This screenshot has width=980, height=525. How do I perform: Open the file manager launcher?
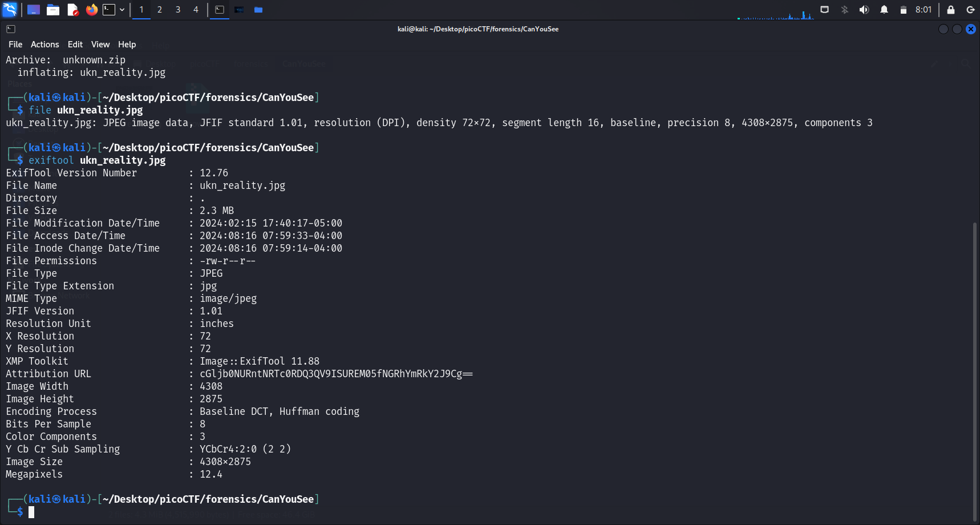coord(53,10)
